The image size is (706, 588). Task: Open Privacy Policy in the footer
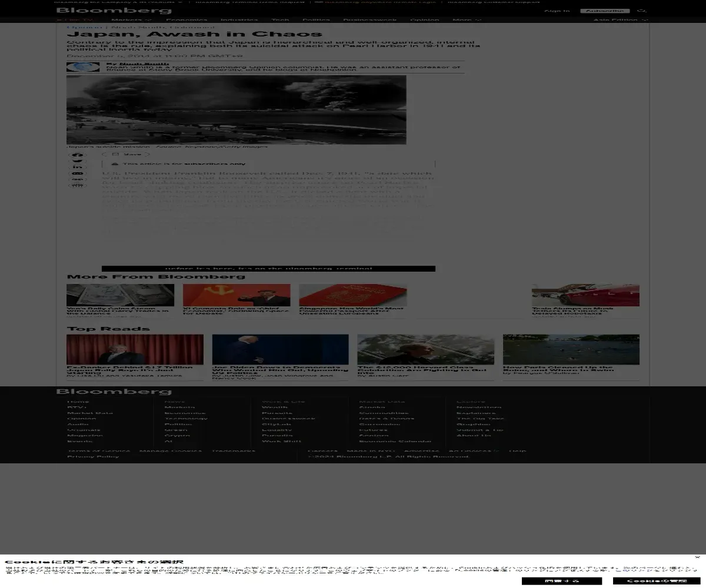[92, 456]
